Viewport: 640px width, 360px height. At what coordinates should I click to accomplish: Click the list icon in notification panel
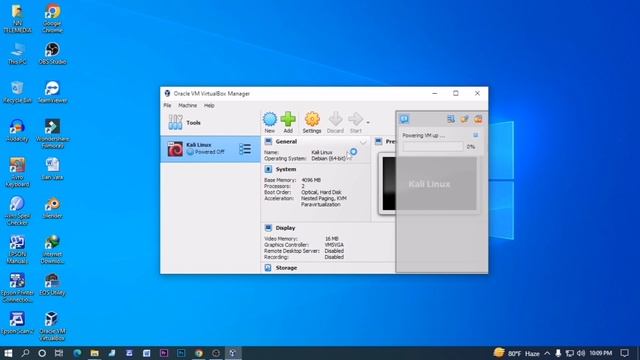coord(451,119)
